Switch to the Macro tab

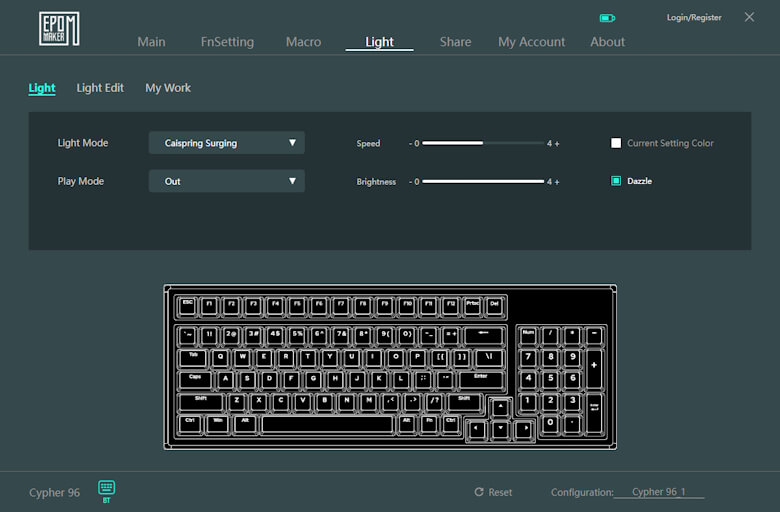pos(303,42)
